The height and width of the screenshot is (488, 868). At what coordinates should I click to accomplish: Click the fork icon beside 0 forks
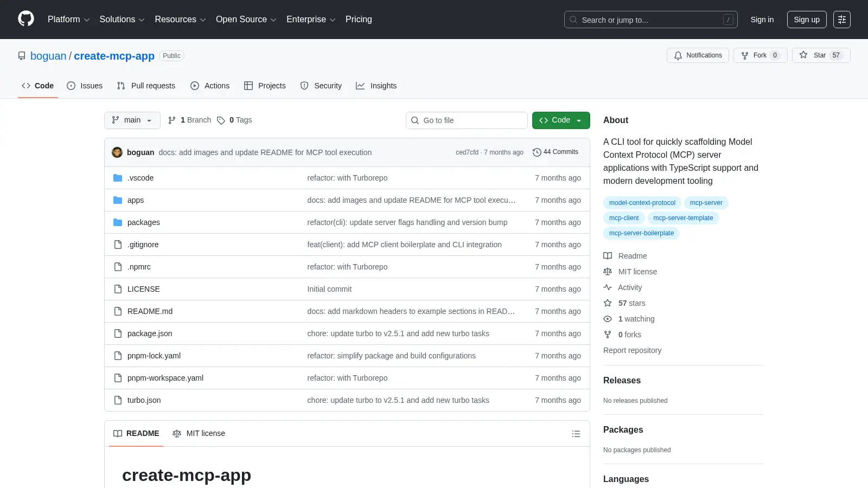tap(608, 335)
